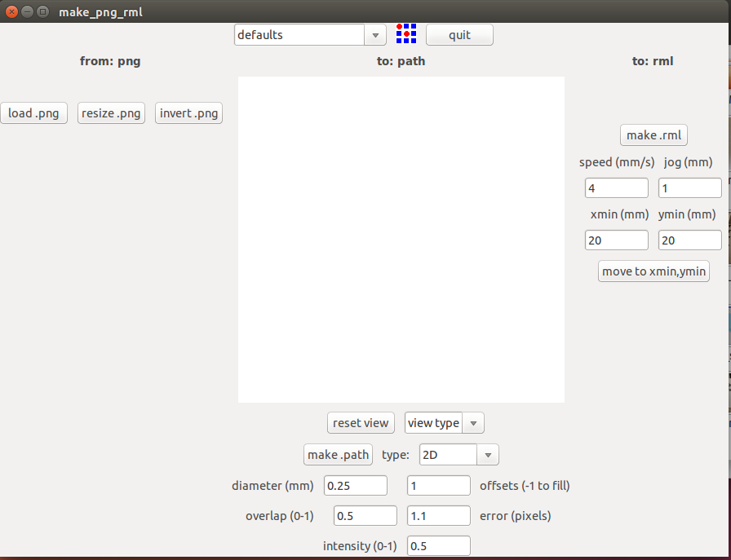Screen dimensions: 731x560
Task: Click move to xmin,ymin button
Action: coord(653,271)
